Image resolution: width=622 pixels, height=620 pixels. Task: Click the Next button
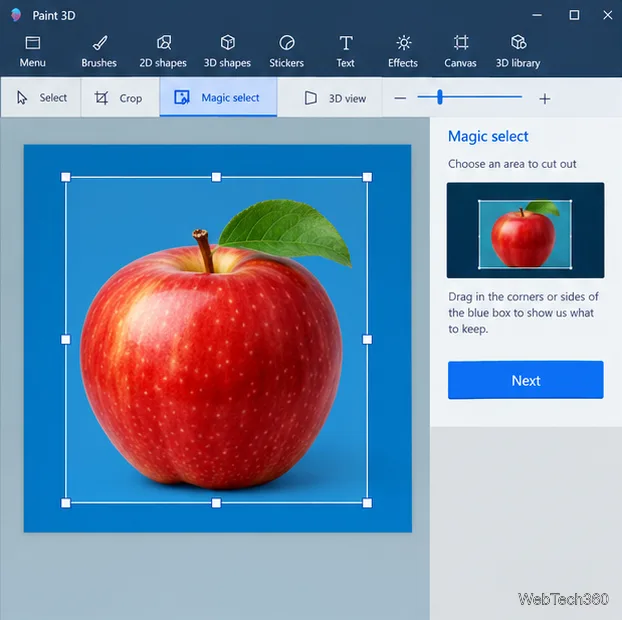point(526,380)
